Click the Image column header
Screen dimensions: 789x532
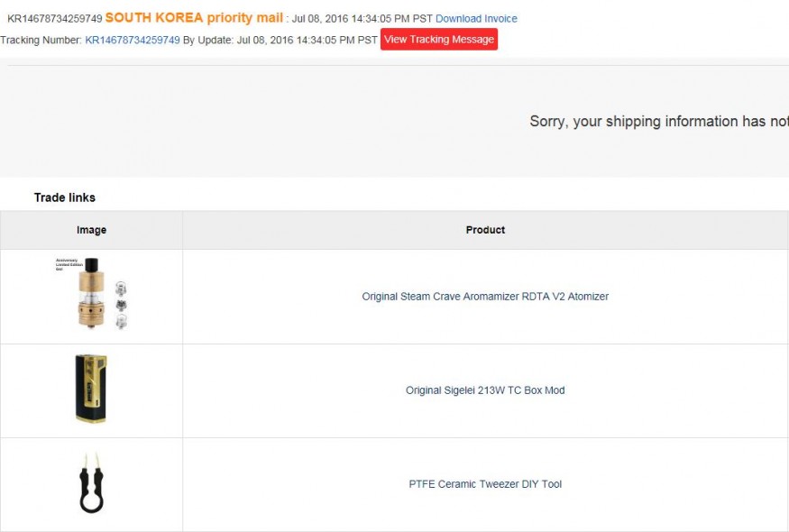pyautogui.click(x=91, y=230)
